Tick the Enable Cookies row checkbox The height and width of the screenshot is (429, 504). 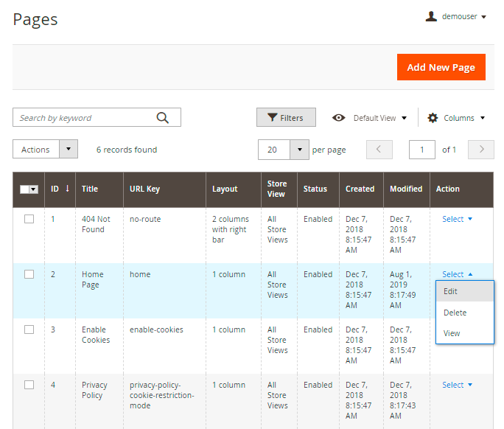29,329
